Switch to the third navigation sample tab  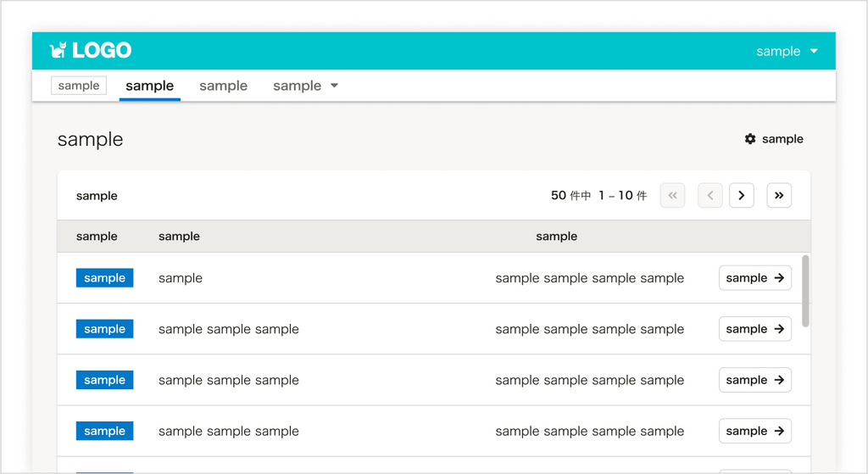(223, 86)
